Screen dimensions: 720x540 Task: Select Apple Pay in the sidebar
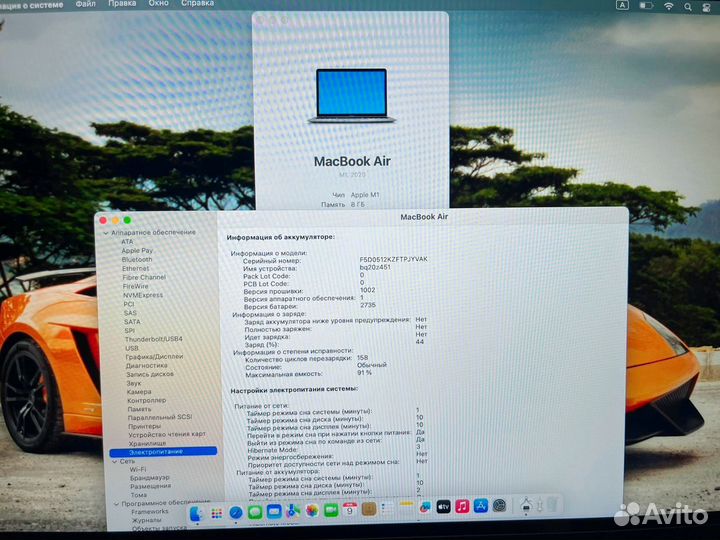coord(137,251)
